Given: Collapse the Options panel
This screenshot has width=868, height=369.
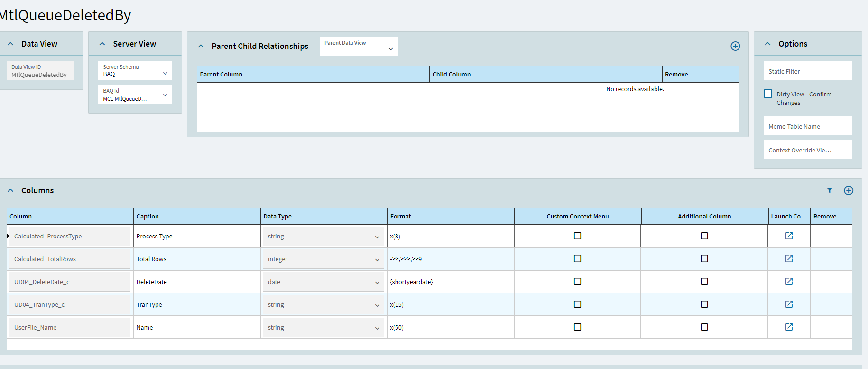Looking at the screenshot, I should pyautogui.click(x=767, y=44).
